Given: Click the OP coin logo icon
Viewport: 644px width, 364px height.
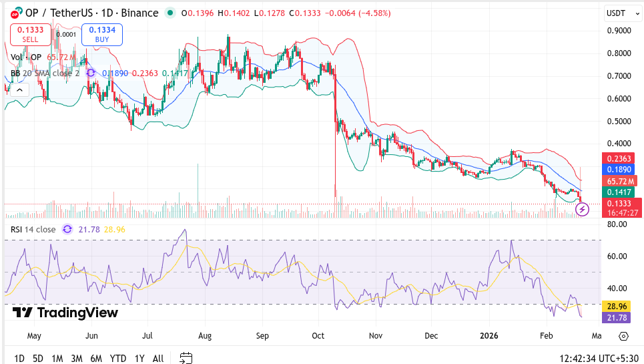Looking at the screenshot, I should pos(15,13).
